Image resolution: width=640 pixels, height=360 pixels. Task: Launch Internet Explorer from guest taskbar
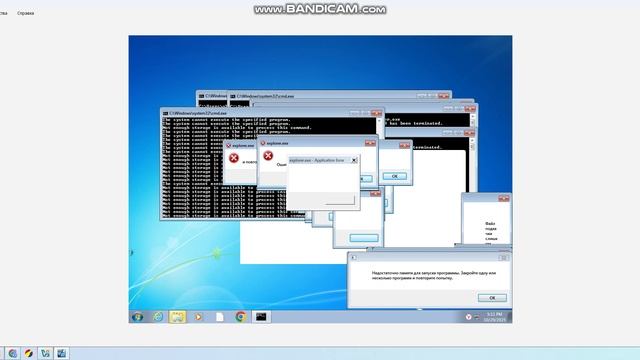[158, 317]
